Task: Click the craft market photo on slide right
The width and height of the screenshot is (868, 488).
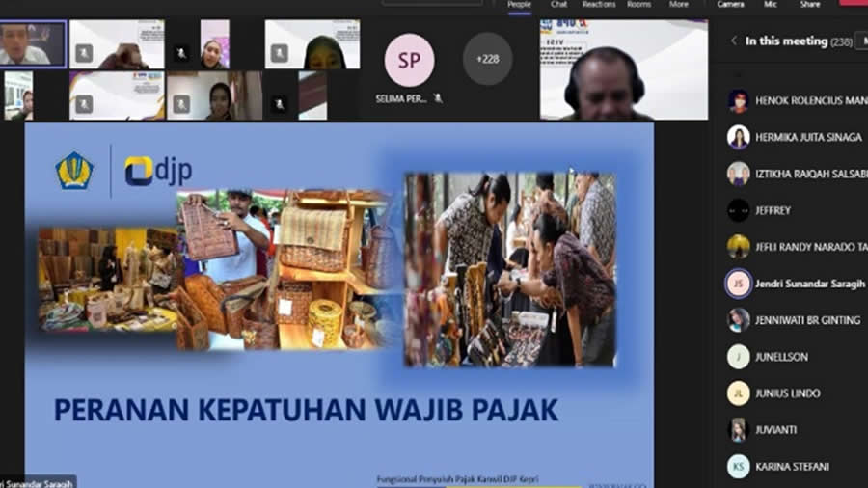Action: [510, 269]
